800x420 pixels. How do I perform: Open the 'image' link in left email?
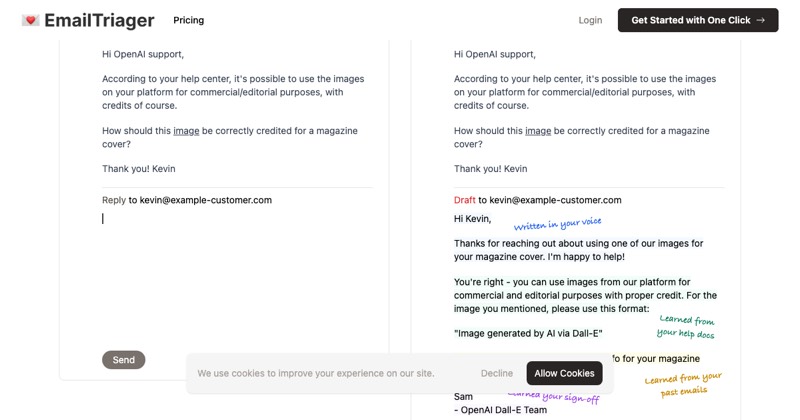(186, 131)
